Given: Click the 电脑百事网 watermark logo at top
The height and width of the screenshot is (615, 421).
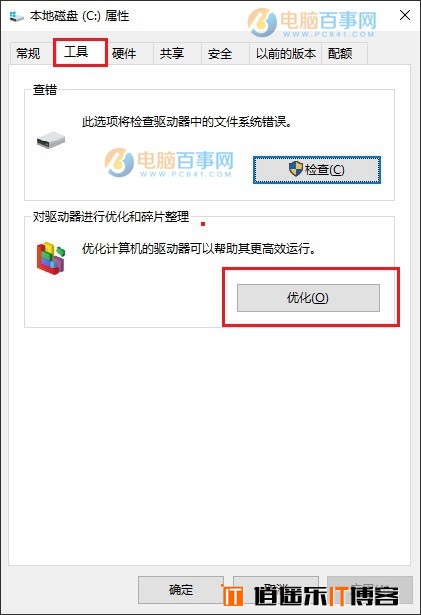Looking at the screenshot, I should pyautogui.click(x=312, y=22).
